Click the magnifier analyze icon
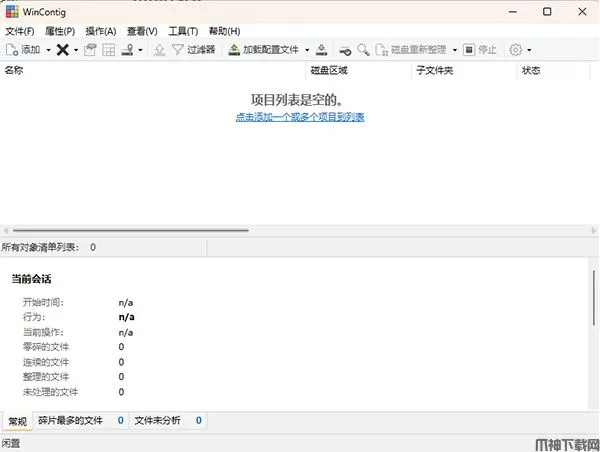This screenshot has width=600, height=452. click(x=363, y=50)
